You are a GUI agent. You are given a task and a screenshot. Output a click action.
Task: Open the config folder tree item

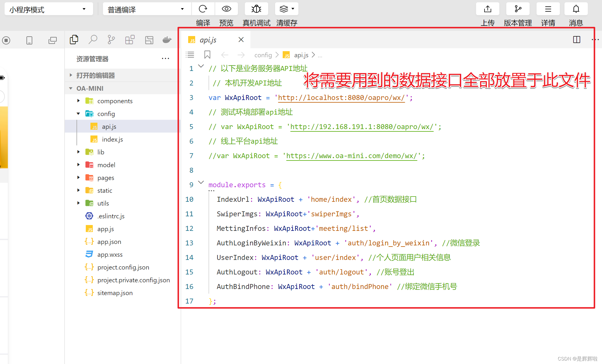pyautogui.click(x=106, y=113)
